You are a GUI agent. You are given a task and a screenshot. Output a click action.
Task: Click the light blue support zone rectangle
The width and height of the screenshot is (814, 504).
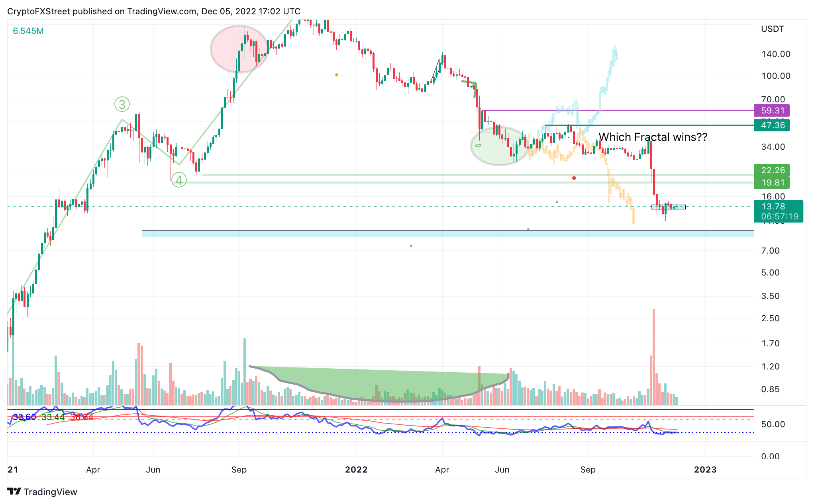tap(448, 234)
